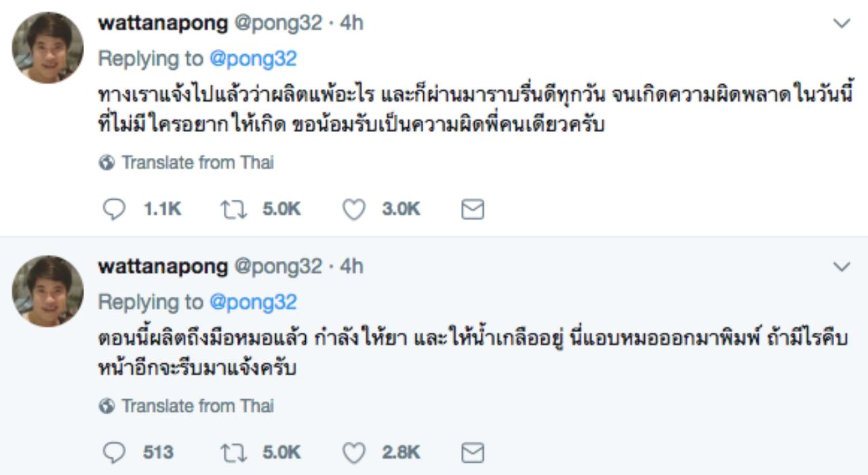Open wattanapong's profile name in the first tweet
868x475 pixels.
(x=163, y=23)
